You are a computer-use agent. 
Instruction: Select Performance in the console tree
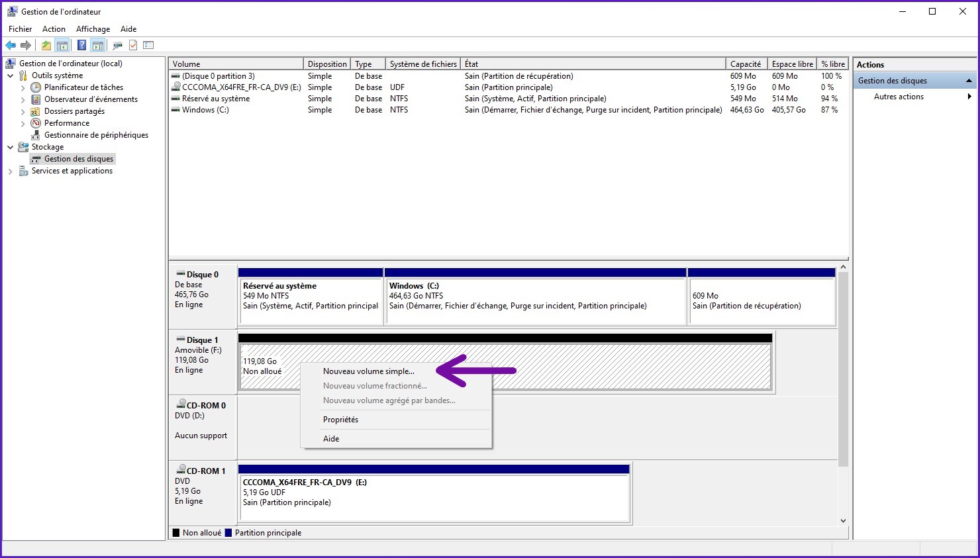click(x=66, y=123)
